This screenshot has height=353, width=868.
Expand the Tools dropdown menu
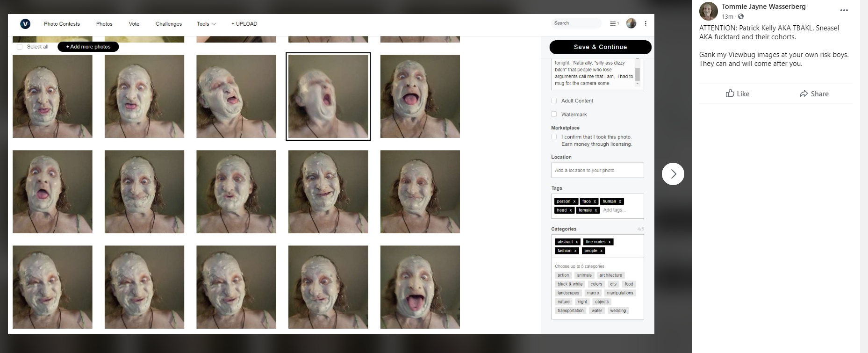click(207, 24)
